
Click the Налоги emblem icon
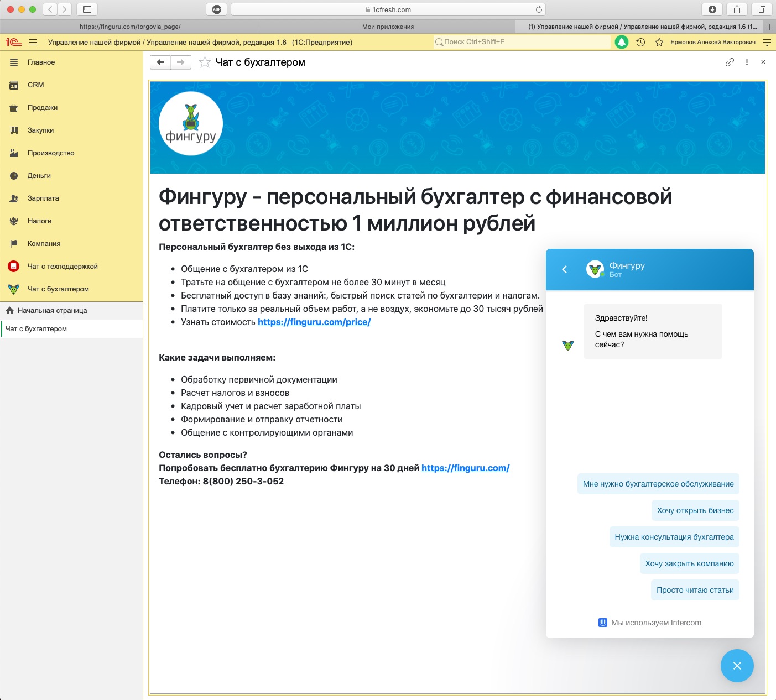click(14, 221)
